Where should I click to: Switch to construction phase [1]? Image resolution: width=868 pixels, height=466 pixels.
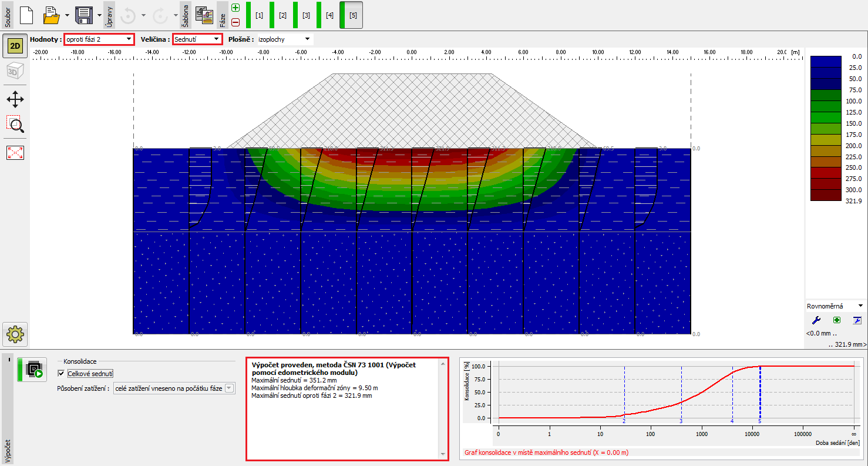[x=257, y=15]
